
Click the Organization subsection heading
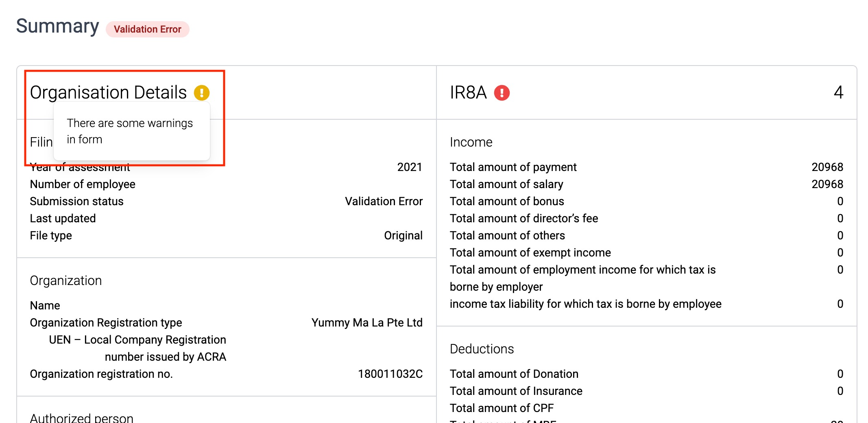pos(65,281)
